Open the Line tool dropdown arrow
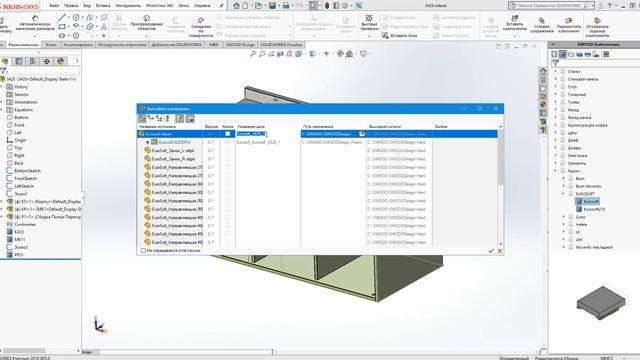This screenshot has width=640, height=360. 69,18
